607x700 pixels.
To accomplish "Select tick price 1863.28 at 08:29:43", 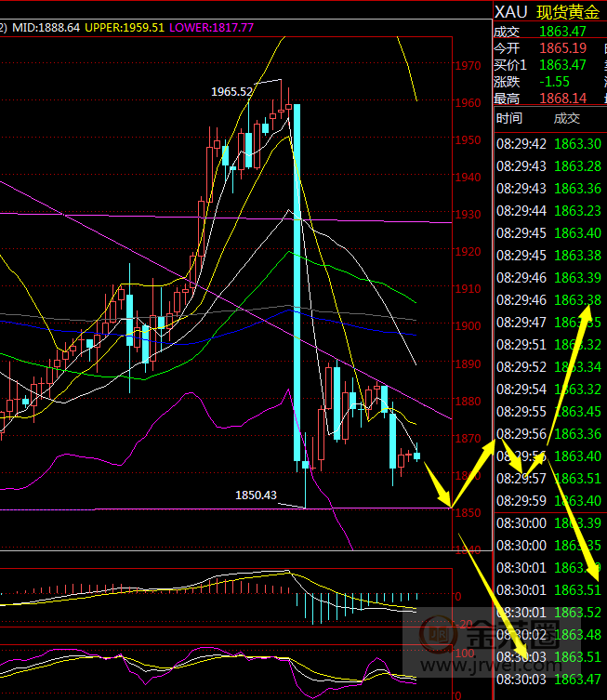I will [x=578, y=166].
